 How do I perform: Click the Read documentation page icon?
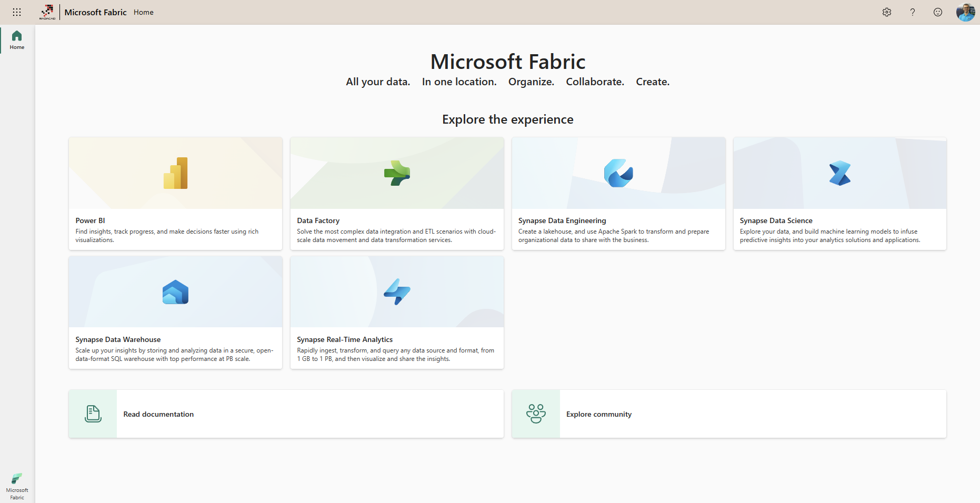click(93, 414)
